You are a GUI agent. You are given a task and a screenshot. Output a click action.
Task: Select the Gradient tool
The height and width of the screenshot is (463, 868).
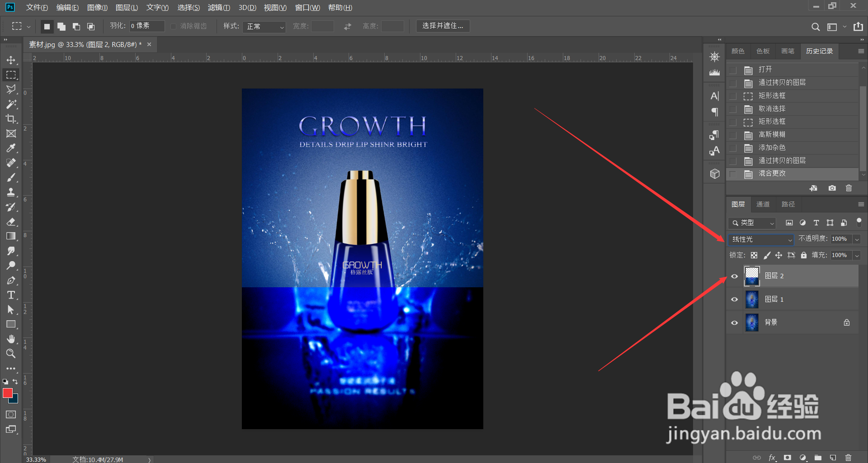[11, 236]
